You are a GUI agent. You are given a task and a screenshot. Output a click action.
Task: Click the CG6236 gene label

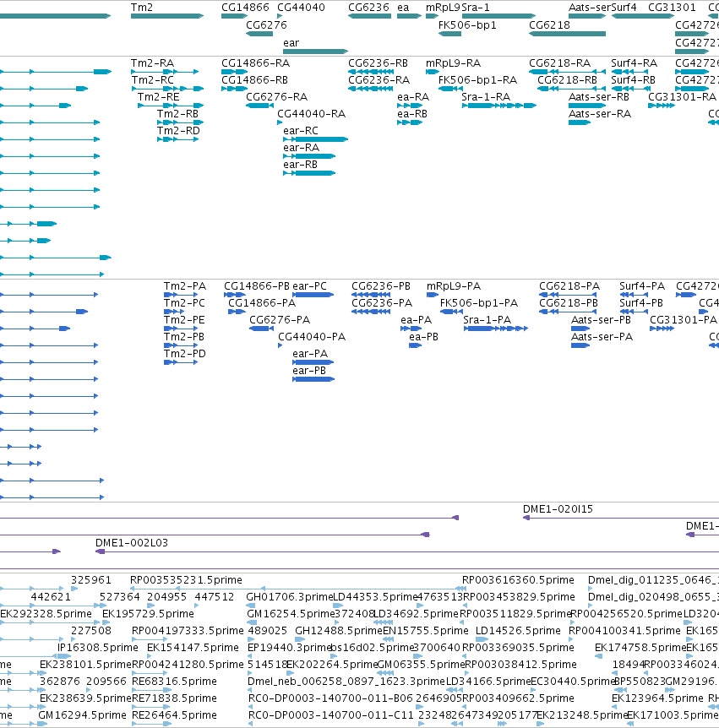pyautogui.click(x=368, y=8)
